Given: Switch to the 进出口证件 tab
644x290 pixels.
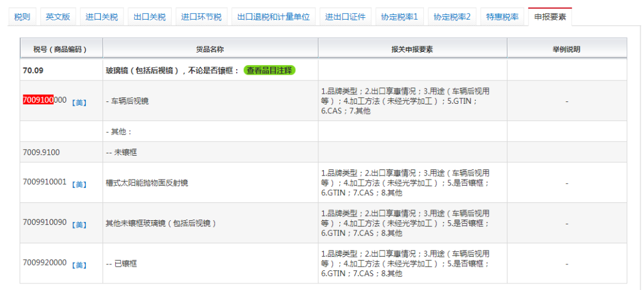Looking at the screenshot, I should pyautogui.click(x=345, y=17).
